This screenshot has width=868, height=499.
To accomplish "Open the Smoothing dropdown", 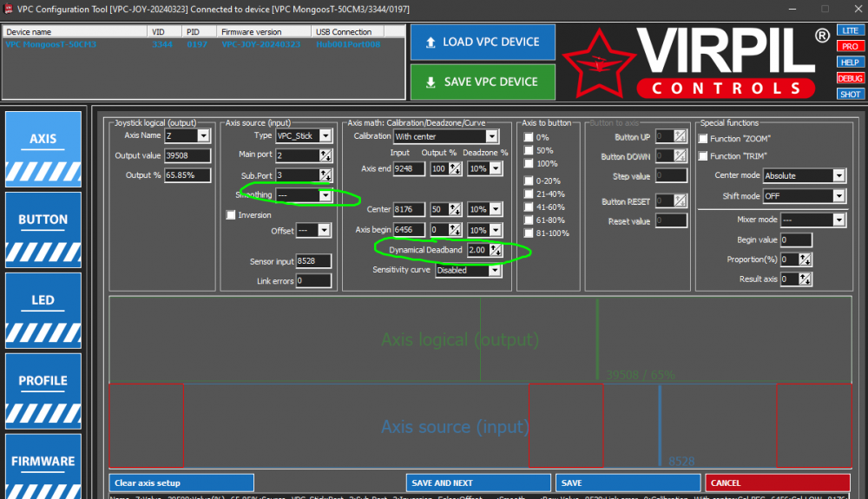I will (325, 195).
